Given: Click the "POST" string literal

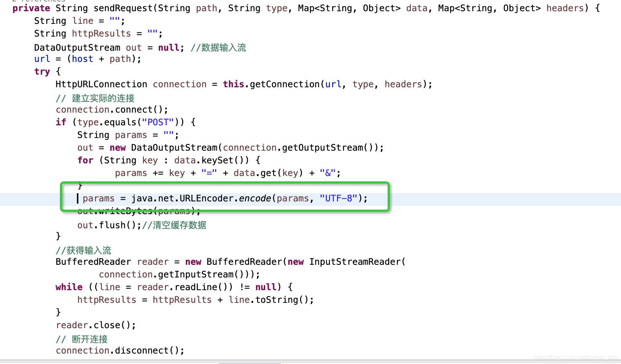Looking at the screenshot, I should tap(158, 122).
